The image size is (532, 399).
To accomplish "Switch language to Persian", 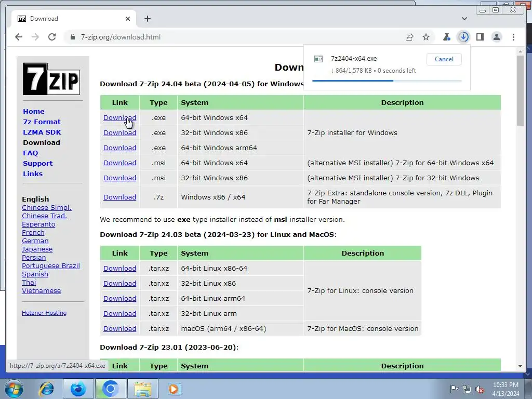I will (x=34, y=258).
